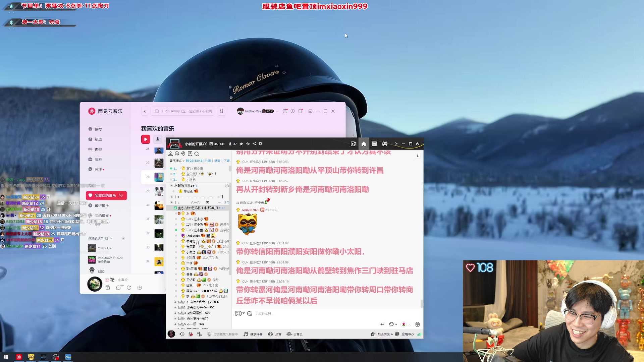Open the gift box icon in chat input
Viewport: 644px width, 362px height.
[x=418, y=324]
